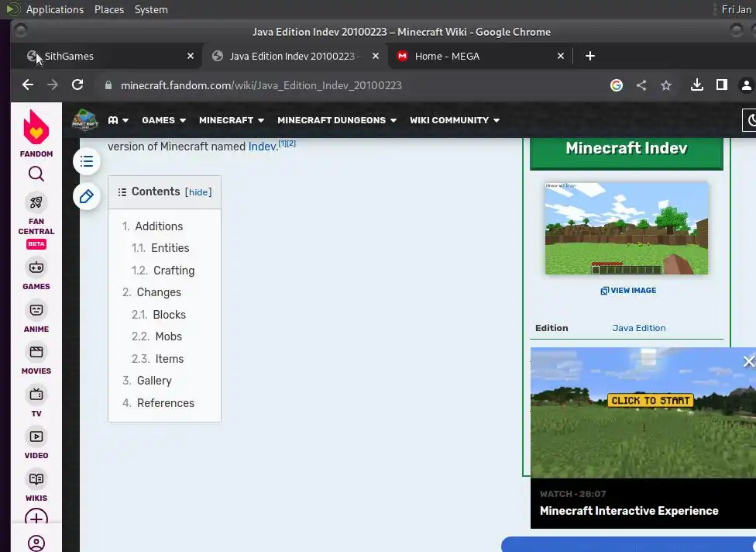The width and height of the screenshot is (756, 552).
Task: Click the browser forward arrow
Action: (x=53, y=85)
